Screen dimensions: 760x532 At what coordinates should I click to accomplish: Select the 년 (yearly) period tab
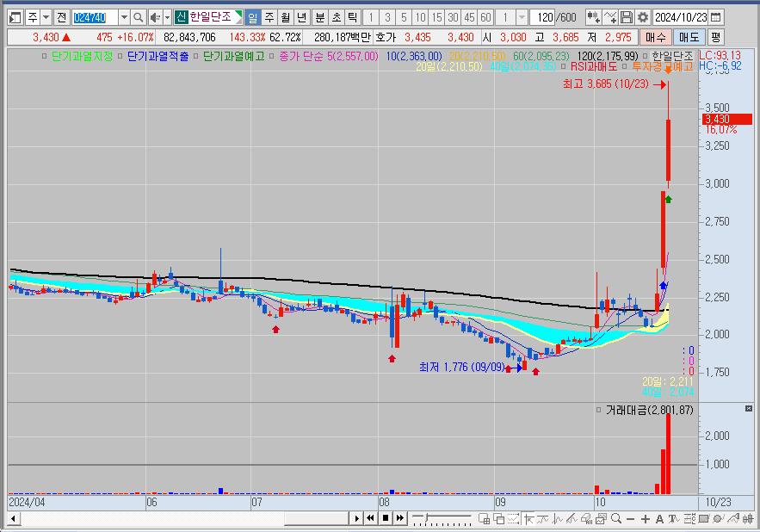click(x=302, y=18)
